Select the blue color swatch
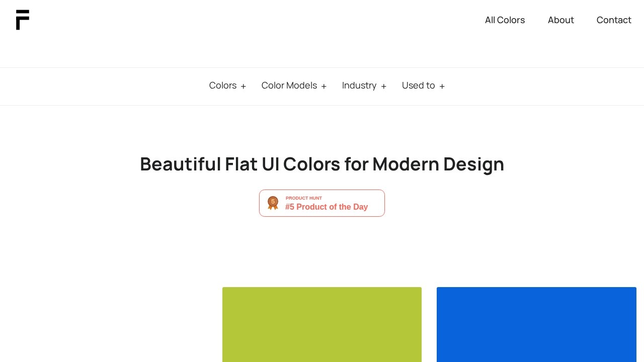 point(536,324)
